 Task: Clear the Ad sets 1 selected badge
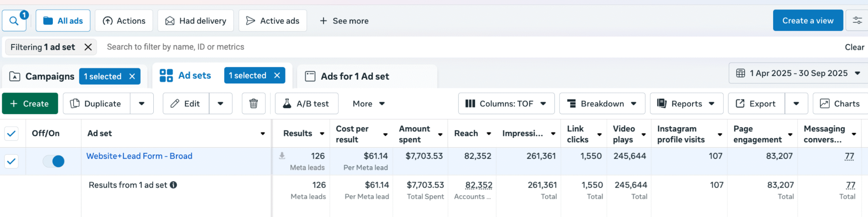click(277, 76)
